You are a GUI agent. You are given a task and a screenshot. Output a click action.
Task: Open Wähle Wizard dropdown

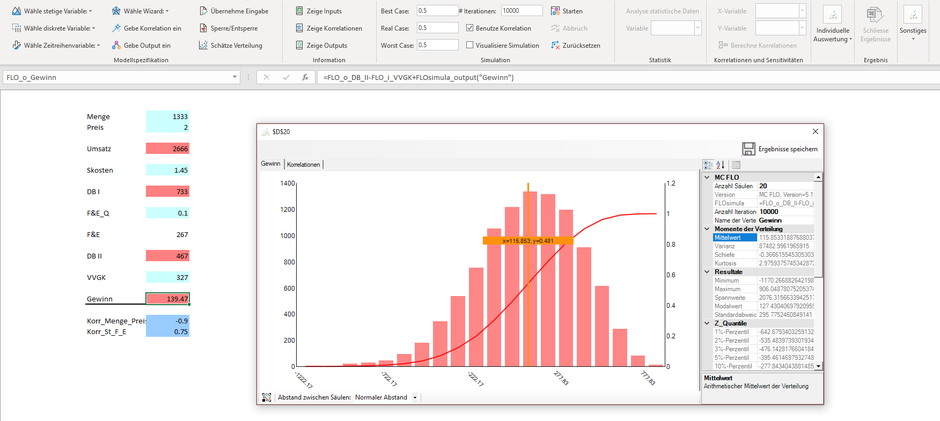(141, 11)
